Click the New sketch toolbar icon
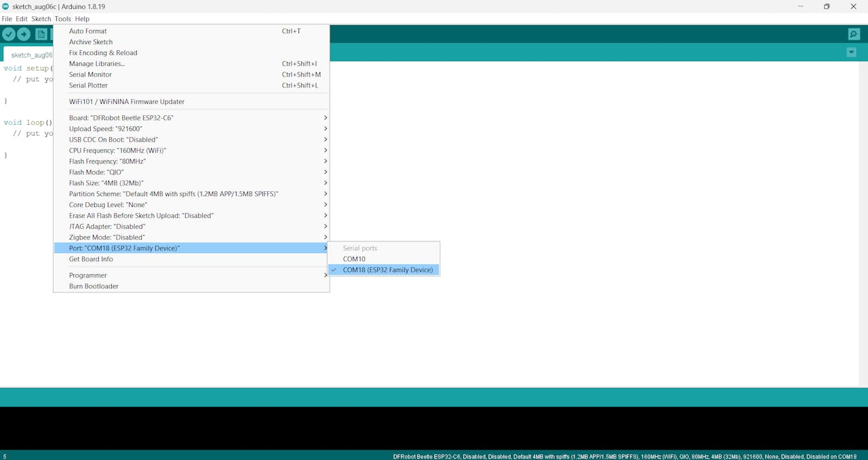 point(41,34)
